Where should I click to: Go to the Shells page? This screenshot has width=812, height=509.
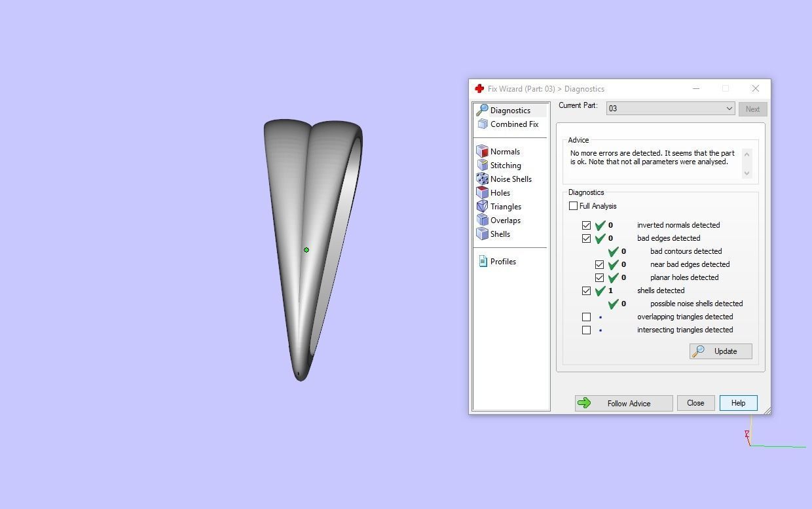coord(500,234)
